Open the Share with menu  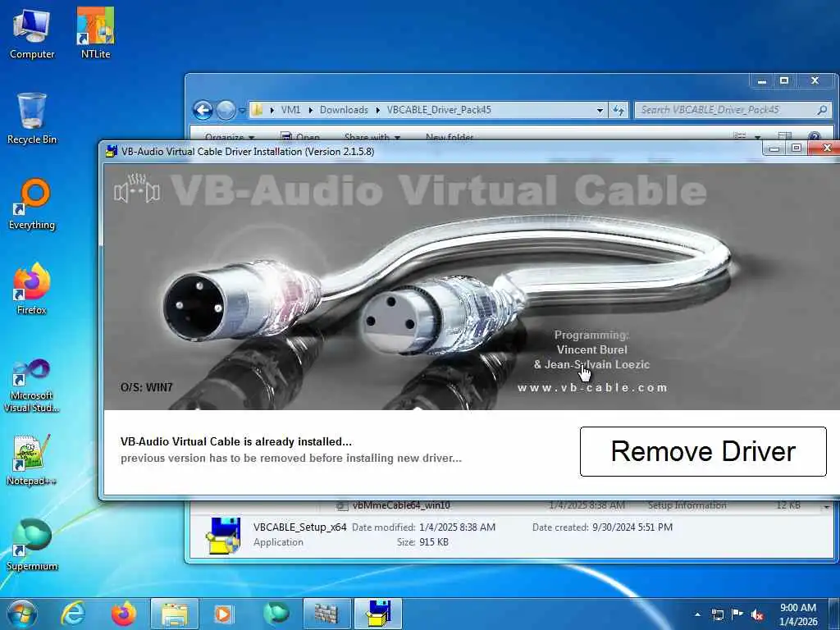click(372, 137)
